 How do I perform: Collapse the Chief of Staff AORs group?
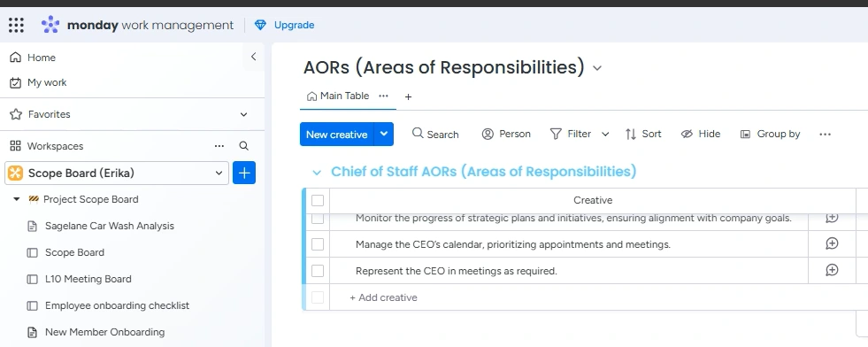click(317, 172)
